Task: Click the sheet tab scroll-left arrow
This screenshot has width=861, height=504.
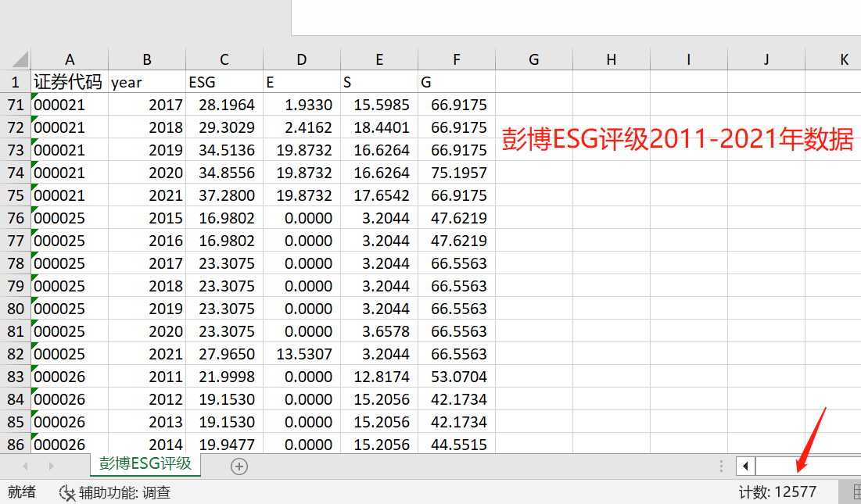Action: (25, 466)
